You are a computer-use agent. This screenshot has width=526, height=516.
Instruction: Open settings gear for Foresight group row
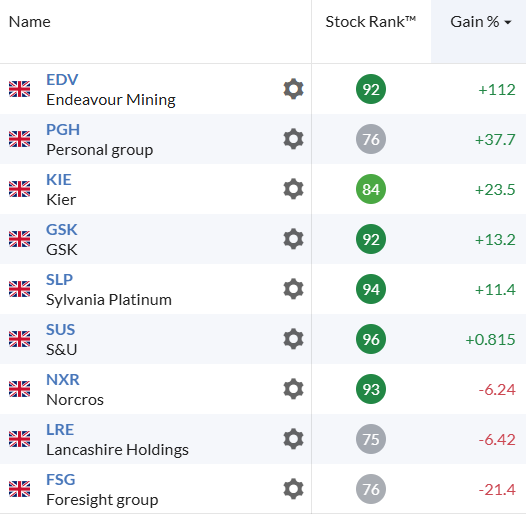(294, 489)
